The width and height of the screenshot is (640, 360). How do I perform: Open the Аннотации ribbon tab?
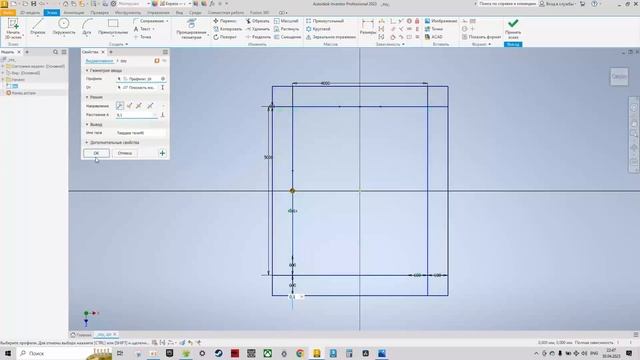(x=74, y=13)
